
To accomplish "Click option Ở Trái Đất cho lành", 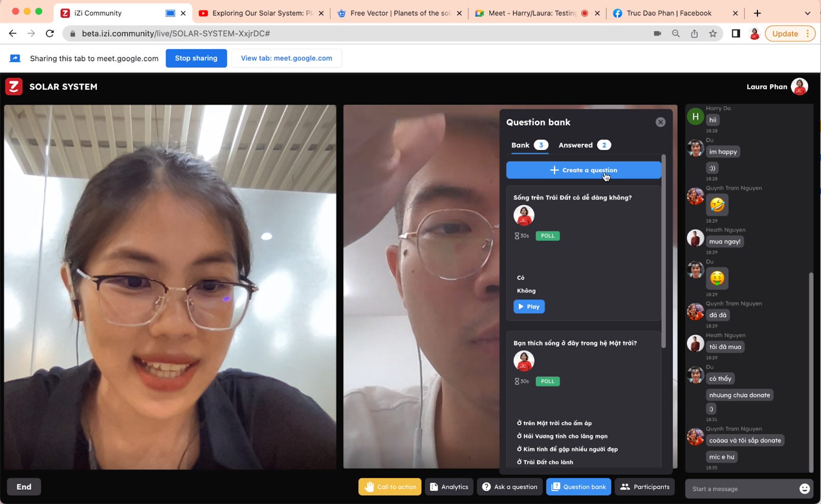I will coord(545,462).
